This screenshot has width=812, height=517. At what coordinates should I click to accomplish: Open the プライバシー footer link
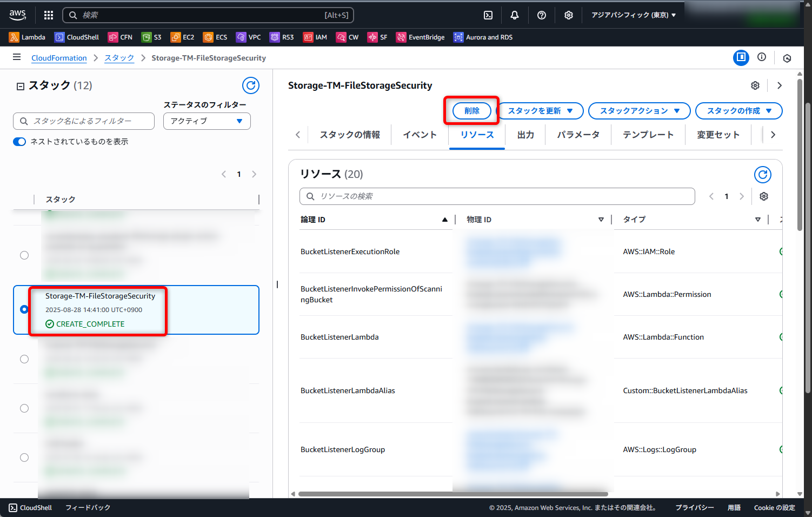point(695,508)
